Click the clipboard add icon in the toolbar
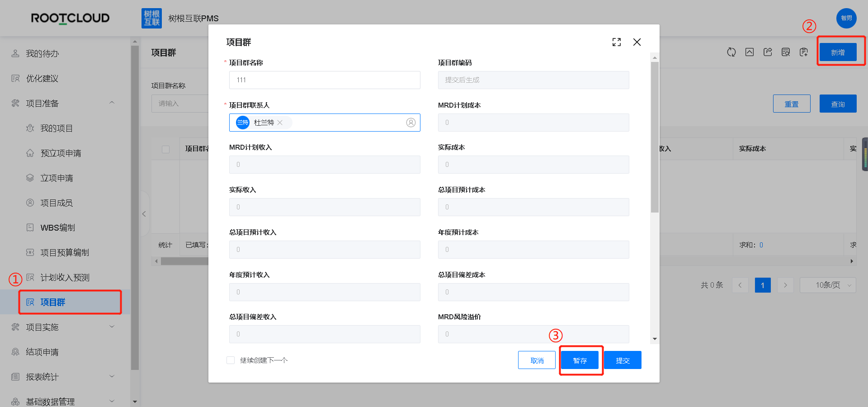 804,52
